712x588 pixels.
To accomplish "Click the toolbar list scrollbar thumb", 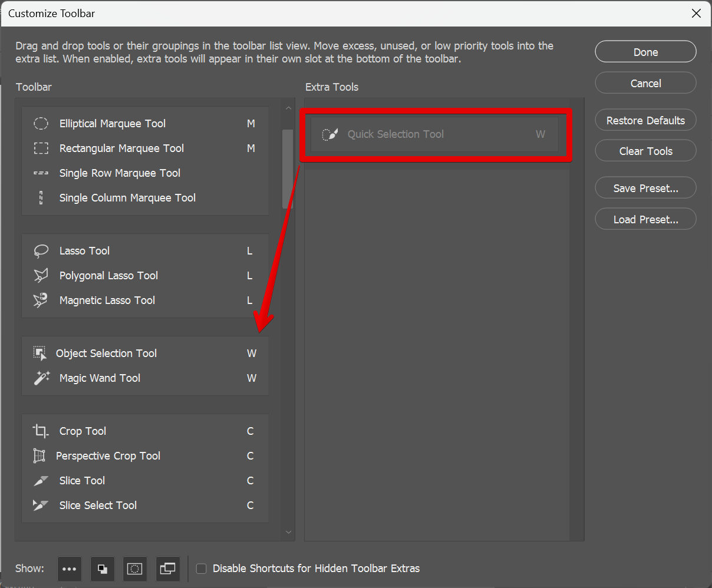I will pos(288,169).
